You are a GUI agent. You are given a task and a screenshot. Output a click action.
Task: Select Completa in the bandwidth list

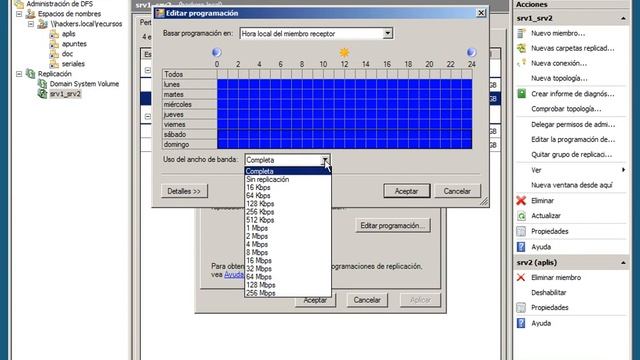(287, 171)
